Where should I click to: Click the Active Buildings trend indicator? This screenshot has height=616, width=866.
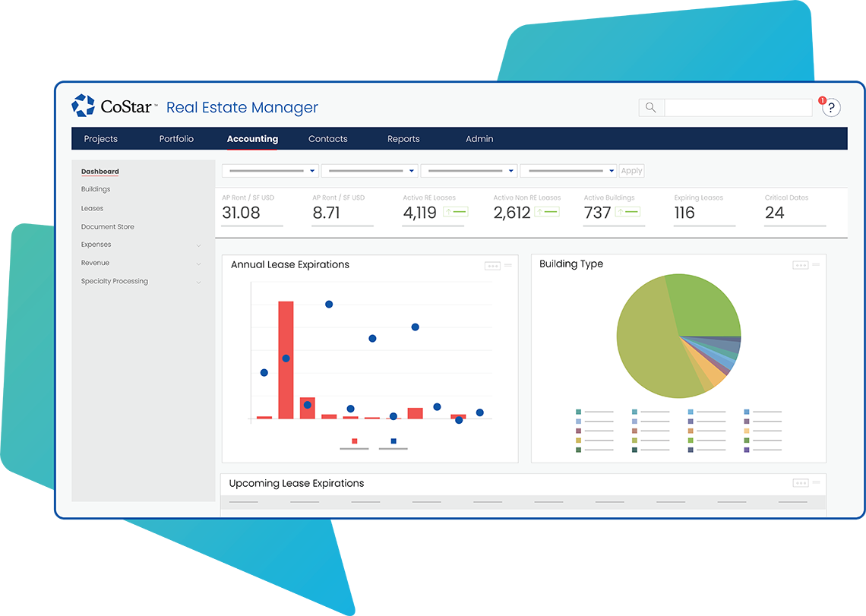[627, 212]
